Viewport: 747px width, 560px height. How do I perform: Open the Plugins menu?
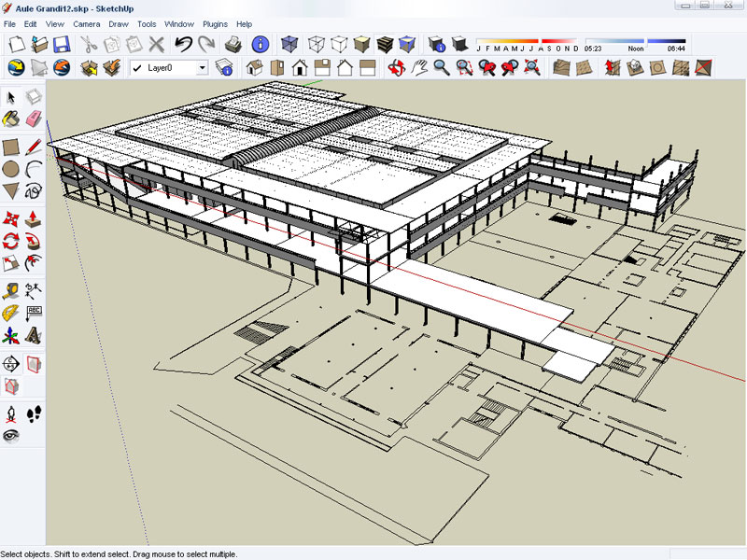(215, 23)
